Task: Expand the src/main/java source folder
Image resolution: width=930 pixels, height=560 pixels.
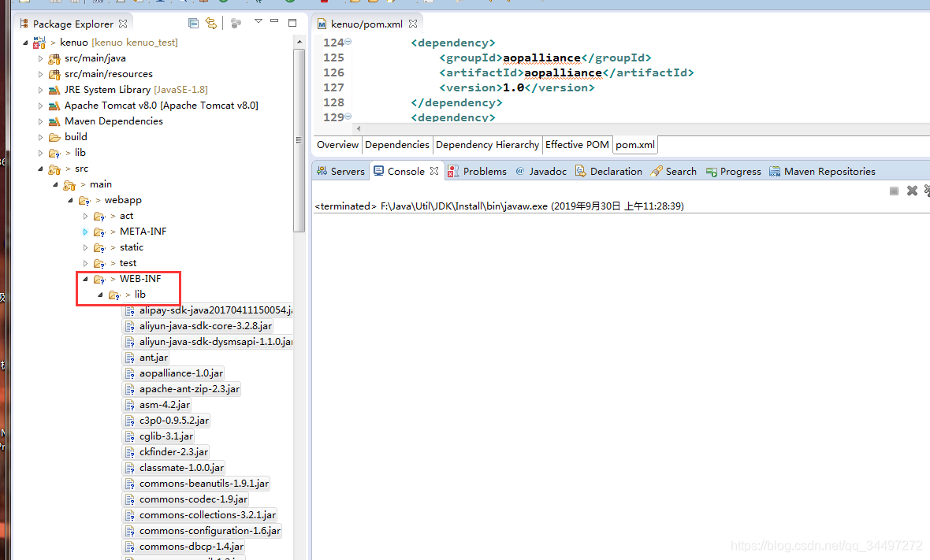Action: click(40, 58)
